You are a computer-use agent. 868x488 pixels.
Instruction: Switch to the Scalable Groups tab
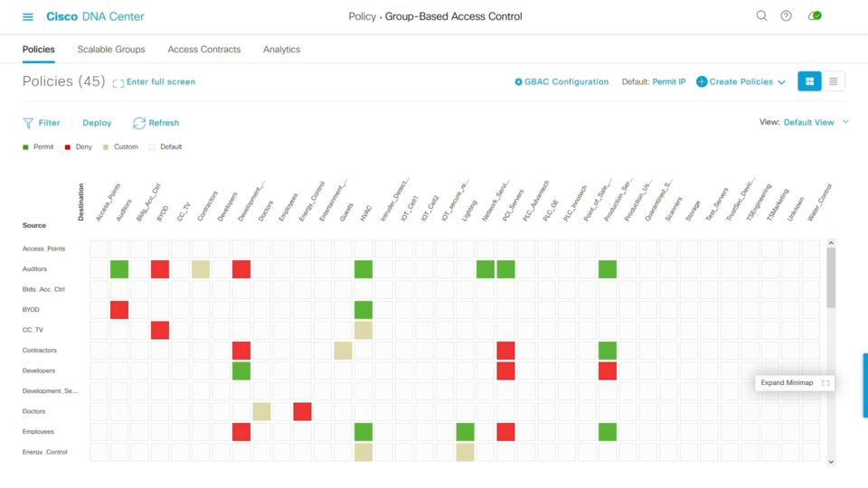click(111, 50)
